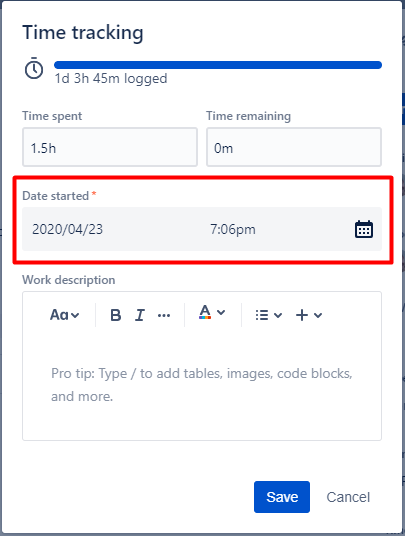Click the blue logged time progress bar
The height and width of the screenshot is (536, 405).
click(x=218, y=65)
